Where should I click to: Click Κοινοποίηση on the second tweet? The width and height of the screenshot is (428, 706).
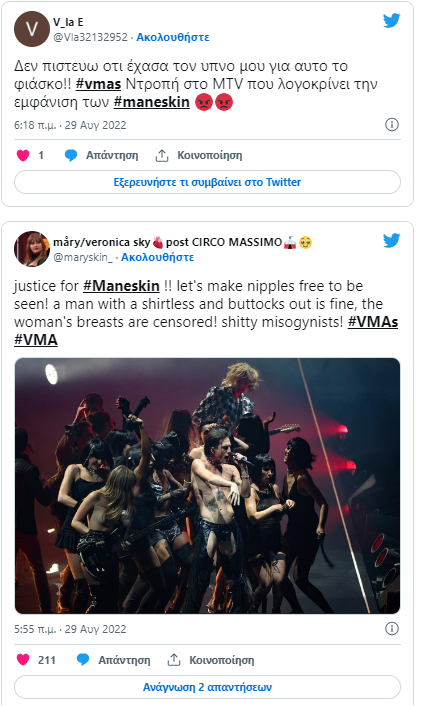pyautogui.click(x=221, y=660)
